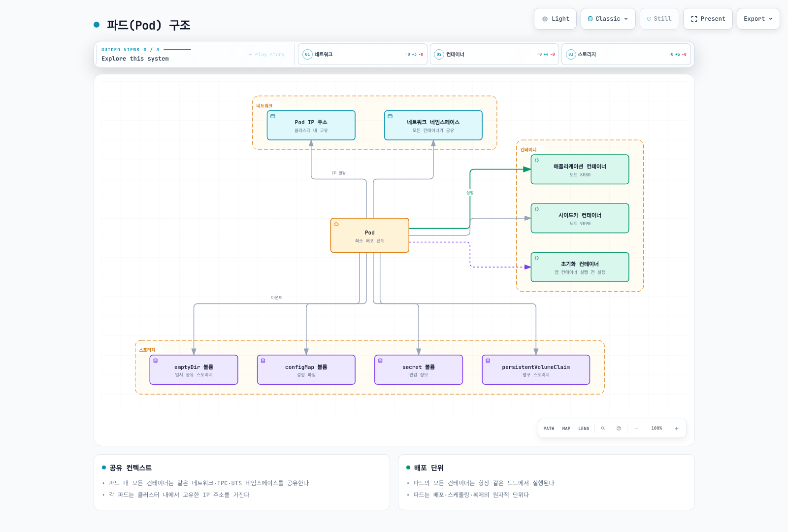Screen dimensions: 788x532
Task: Open the help question-mark icon
Action: (x=619, y=429)
